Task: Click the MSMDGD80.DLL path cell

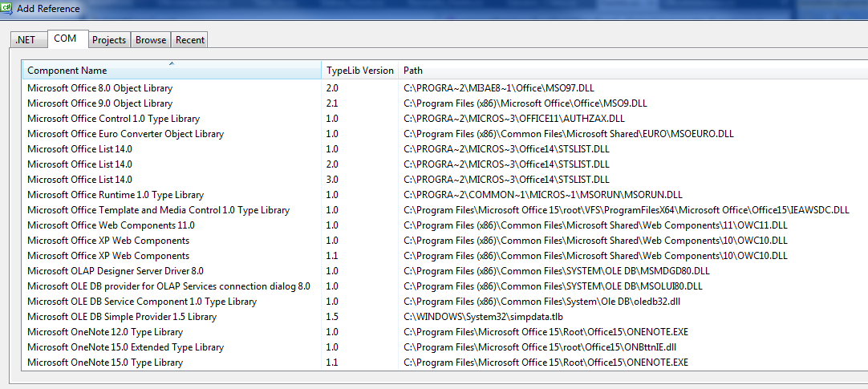Action: coord(557,271)
